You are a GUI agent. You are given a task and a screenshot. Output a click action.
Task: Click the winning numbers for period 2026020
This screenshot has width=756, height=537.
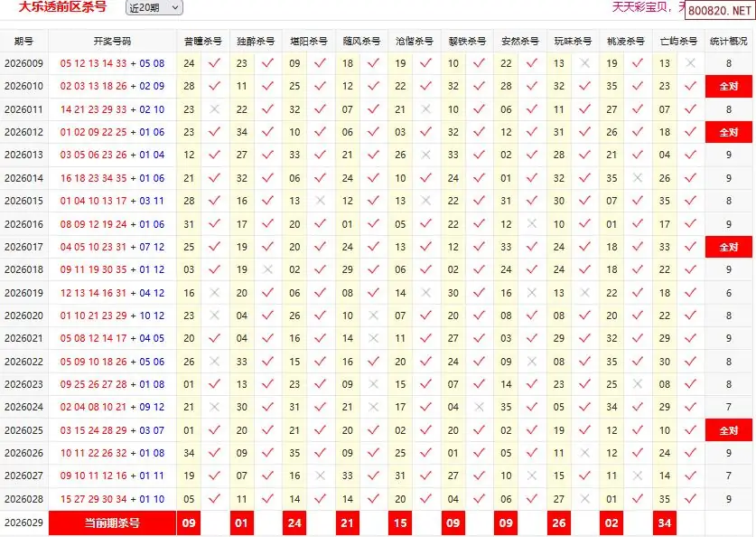[x=112, y=316]
